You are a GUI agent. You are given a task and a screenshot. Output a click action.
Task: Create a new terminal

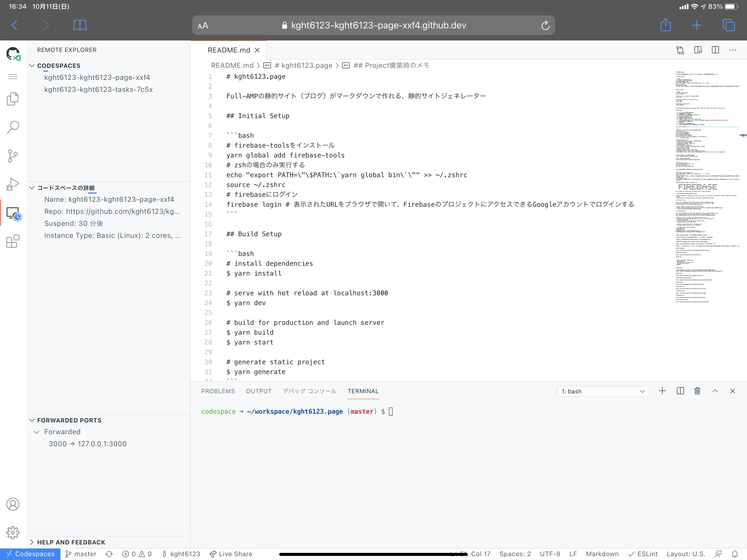[x=662, y=391]
